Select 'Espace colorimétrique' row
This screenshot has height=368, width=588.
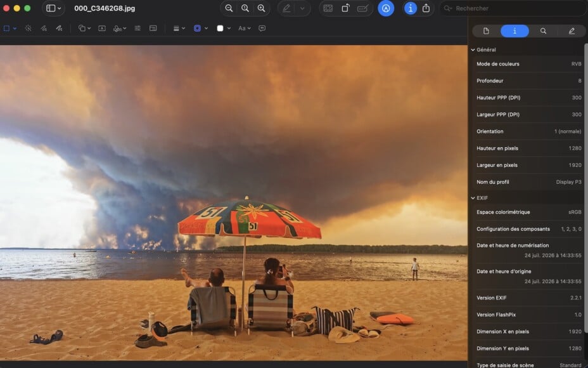click(528, 212)
